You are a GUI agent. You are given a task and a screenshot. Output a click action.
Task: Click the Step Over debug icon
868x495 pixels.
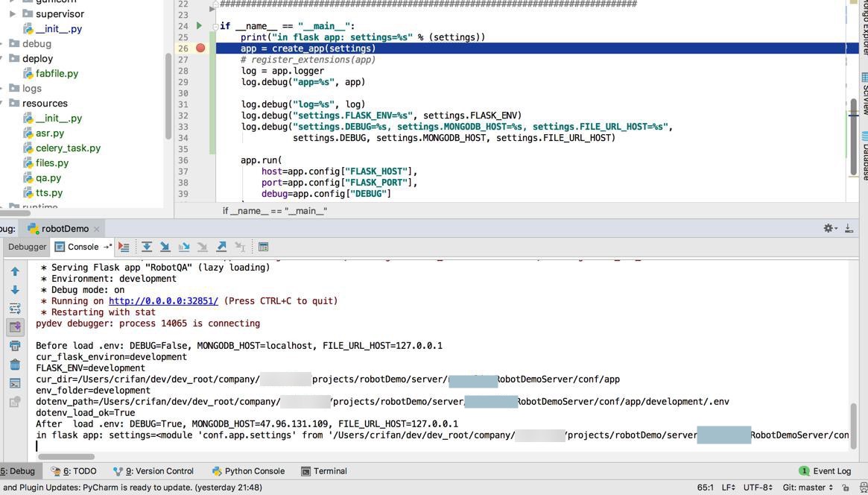(147, 247)
